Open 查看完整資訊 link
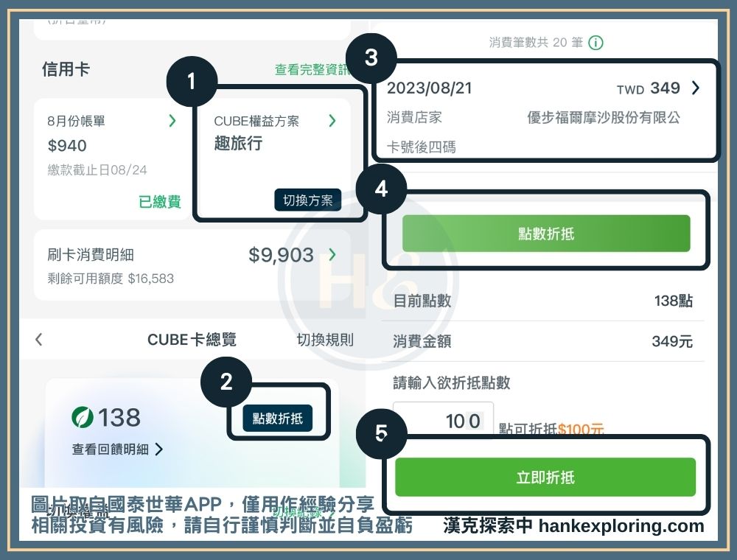 point(312,69)
